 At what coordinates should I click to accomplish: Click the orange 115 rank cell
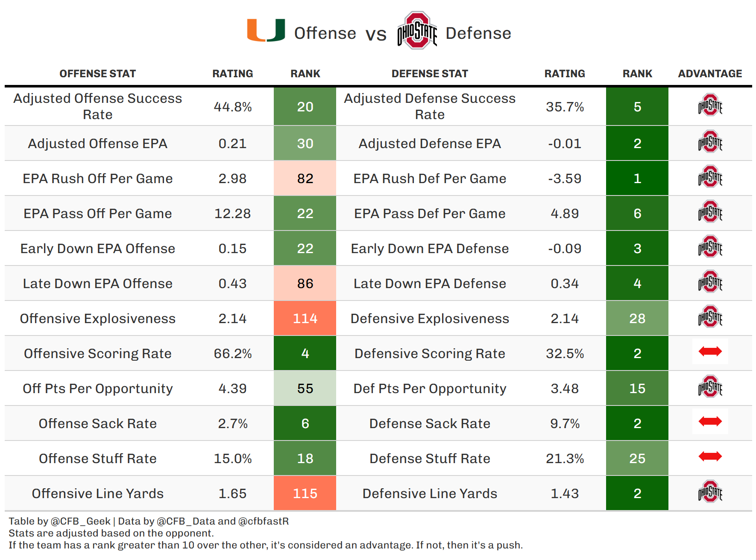305,493
